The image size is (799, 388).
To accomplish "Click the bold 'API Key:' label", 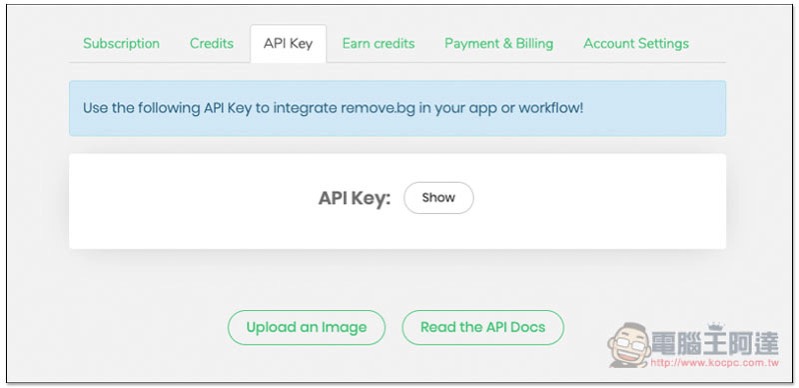I will click(354, 198).
